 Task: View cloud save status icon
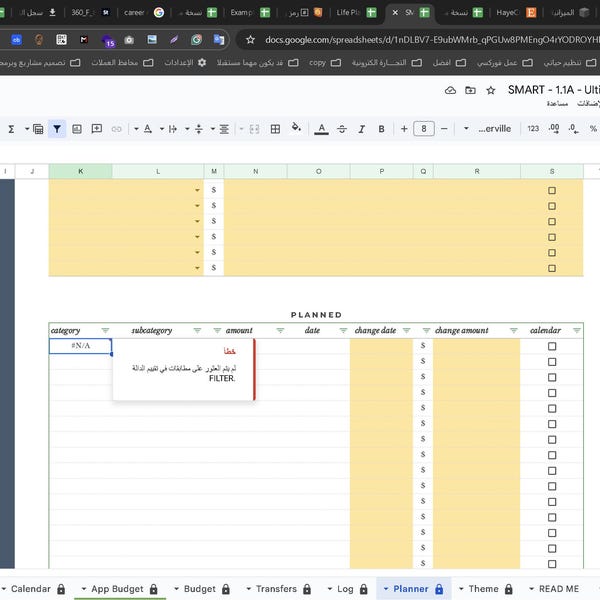(x=450, y=90)
